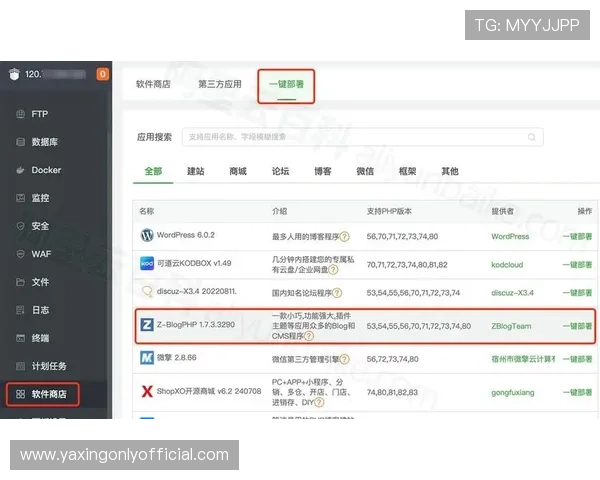Open 计划任务 menu item label
Image resolution: width=600 pixels, height=480 pixels.
[49, 366]
